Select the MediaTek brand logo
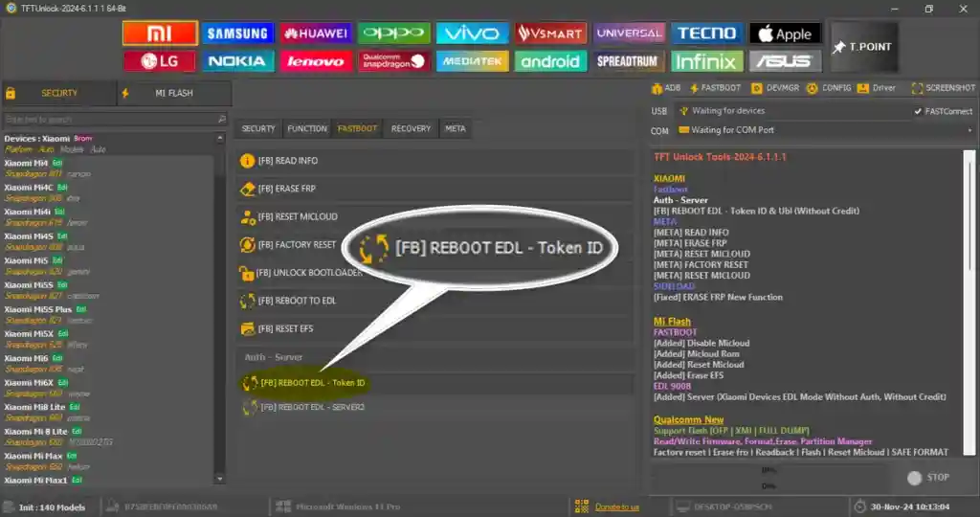Image resolution: width=980 pixels, height=517 pixels. point(472,61)
